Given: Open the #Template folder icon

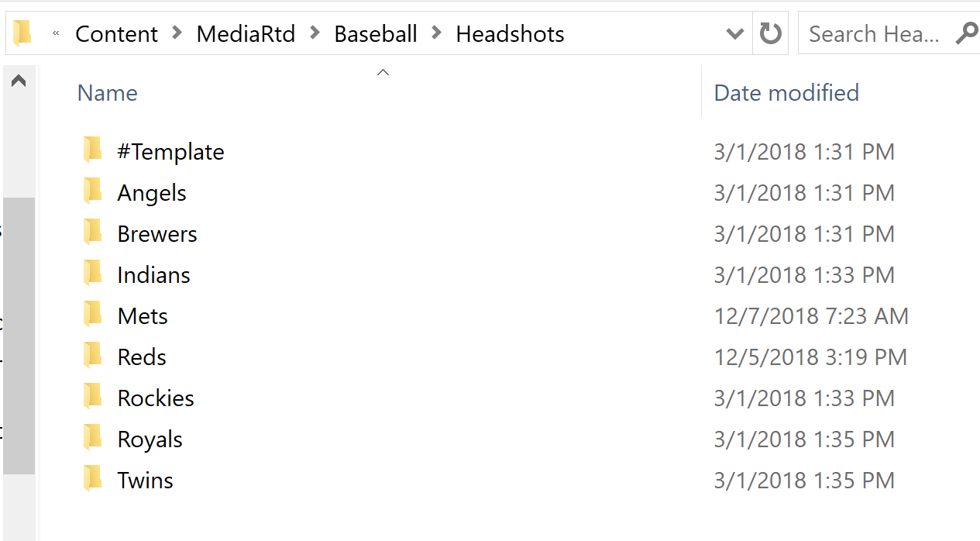Looking at the screenshot, I should pos(92,150).
